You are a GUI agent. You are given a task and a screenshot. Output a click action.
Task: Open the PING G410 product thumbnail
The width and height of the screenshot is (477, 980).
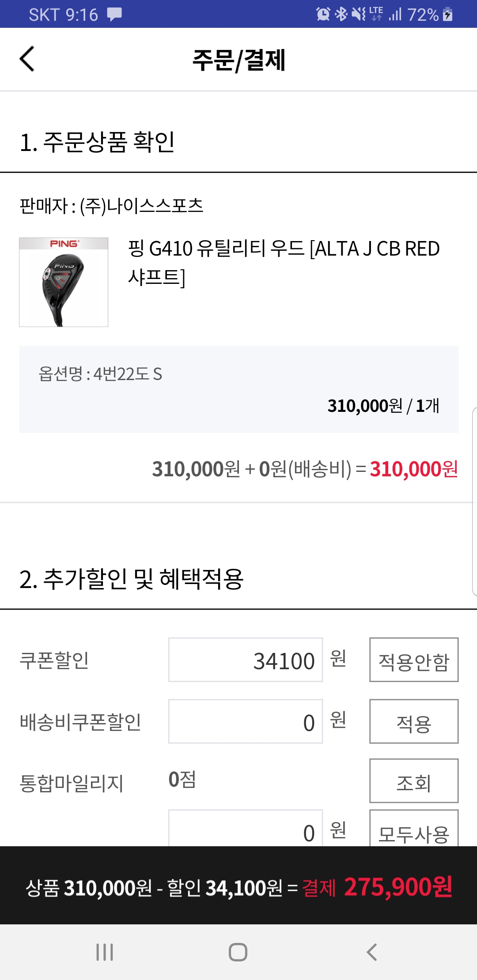pyautogui.click(x=64, y=283)
